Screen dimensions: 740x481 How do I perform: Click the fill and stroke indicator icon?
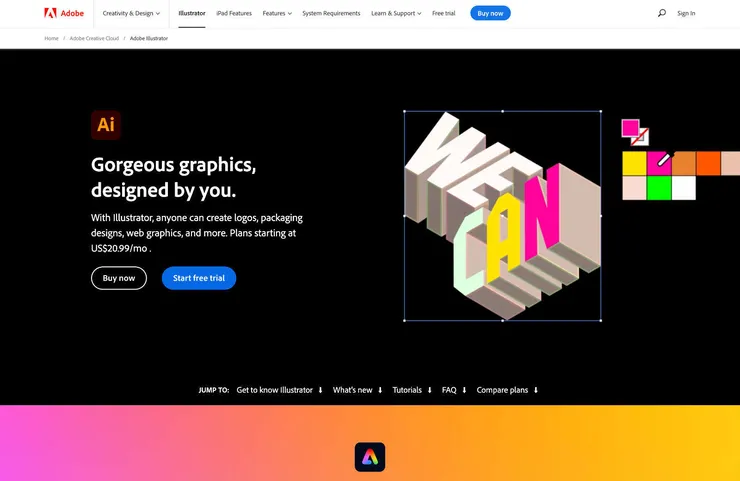(x=635, y=132)
